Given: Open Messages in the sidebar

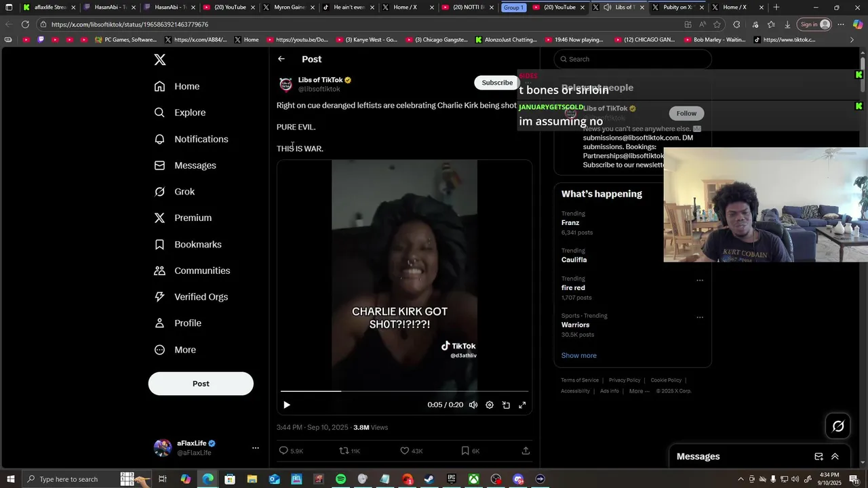Looking at the screenshot, I should pos(185,165).
